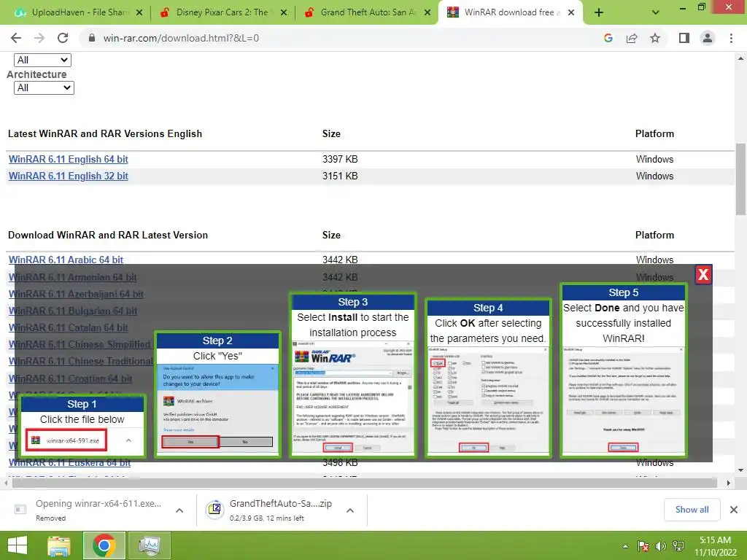Expand options for winrar-x64-611.exe download
The height and width of the screenshot is (560, 747).
179,510
